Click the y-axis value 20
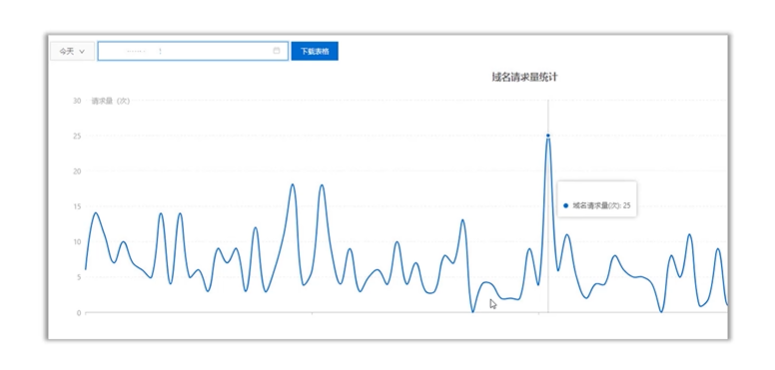 (77, 171)
